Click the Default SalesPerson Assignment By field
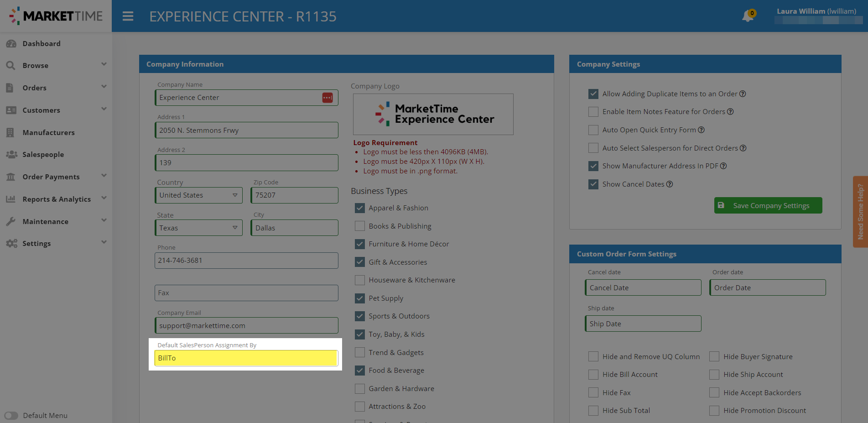This screenshot has height=423, width=868. point(246,358)
